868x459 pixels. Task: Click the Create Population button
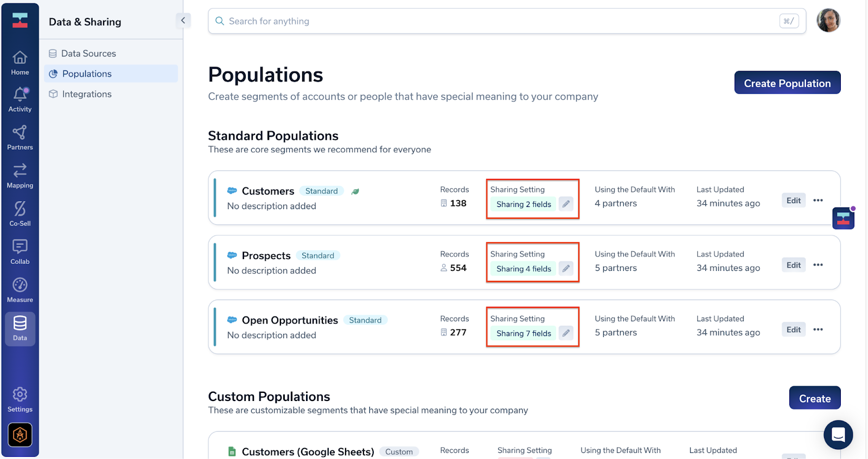[787, 83]
